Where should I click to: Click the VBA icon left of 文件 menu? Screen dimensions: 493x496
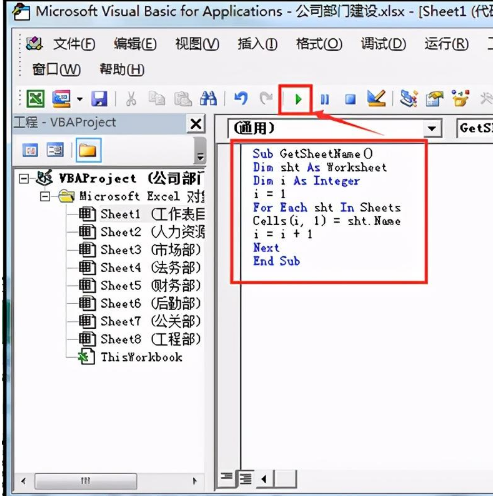point(34,43)
